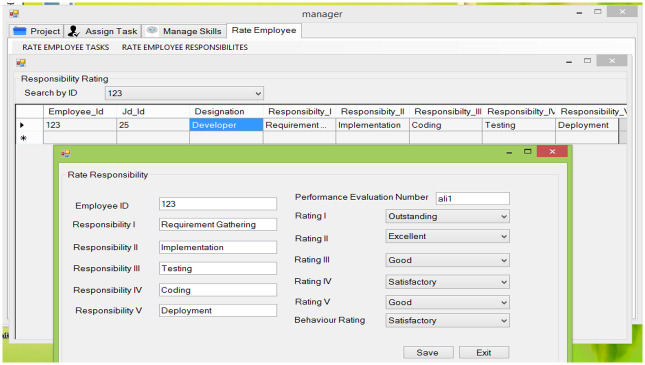Click the Responsibilty_II column header

(x=373, y=112)
